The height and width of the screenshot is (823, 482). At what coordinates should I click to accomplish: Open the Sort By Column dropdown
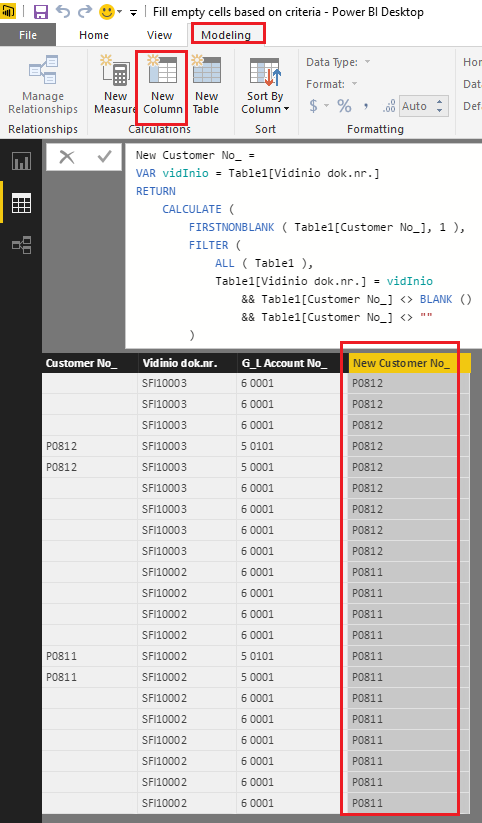click(x=265, y=85)
